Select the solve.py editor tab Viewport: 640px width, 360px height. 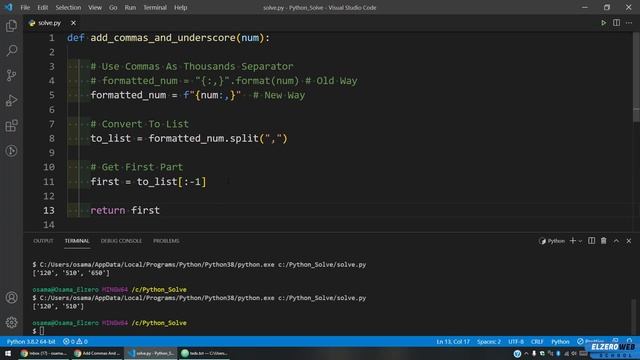[49, 23]
